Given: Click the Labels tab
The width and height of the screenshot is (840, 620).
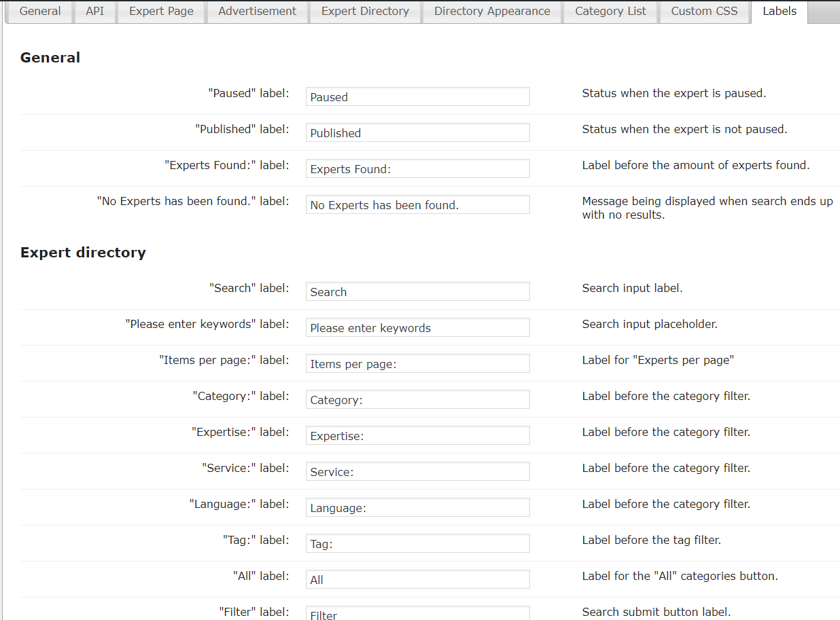Looking at the screenshot, I should pos(779,12).
